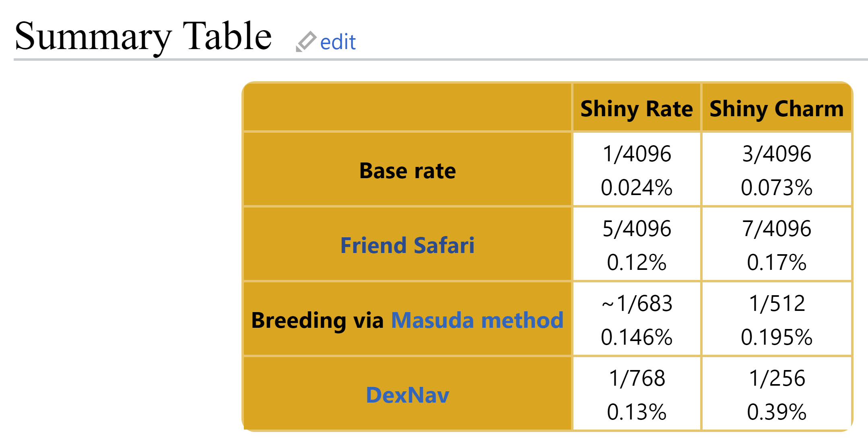Select the 0.39% percentage text
868x440 pixels.
pyautogui.click(x=776, y=412)
